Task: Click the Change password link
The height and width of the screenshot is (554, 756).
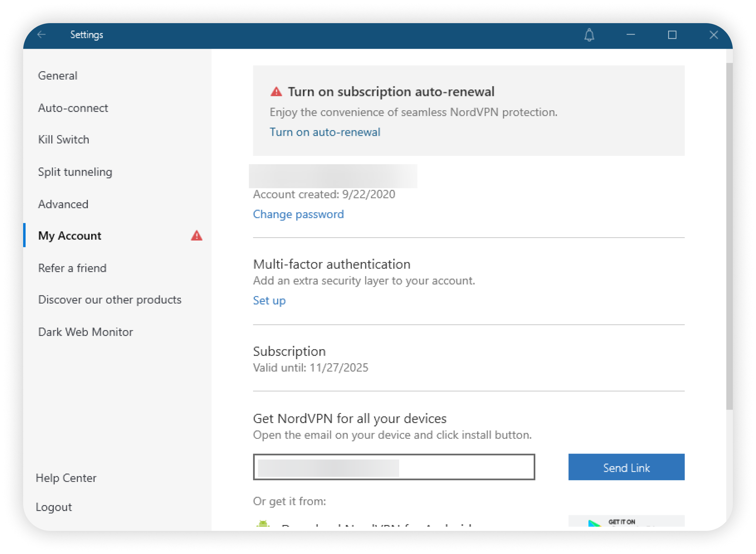Action: pyautogui.click(x=298, y=214)
